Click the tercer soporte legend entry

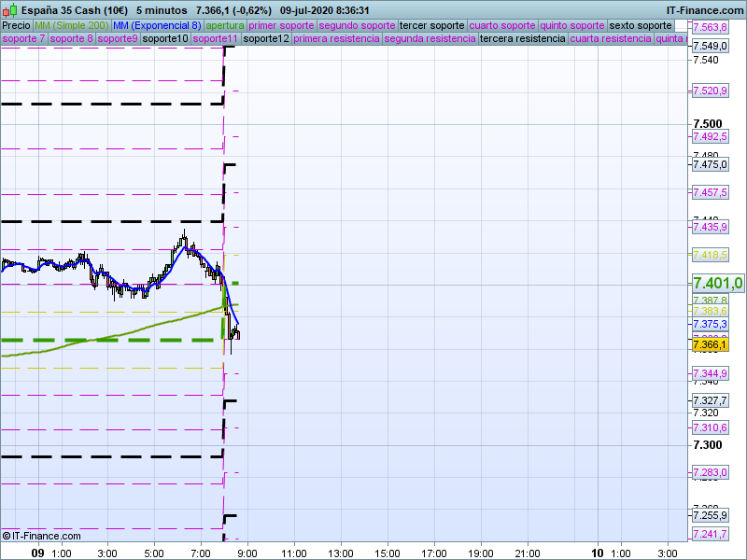[x=430, y=25]
